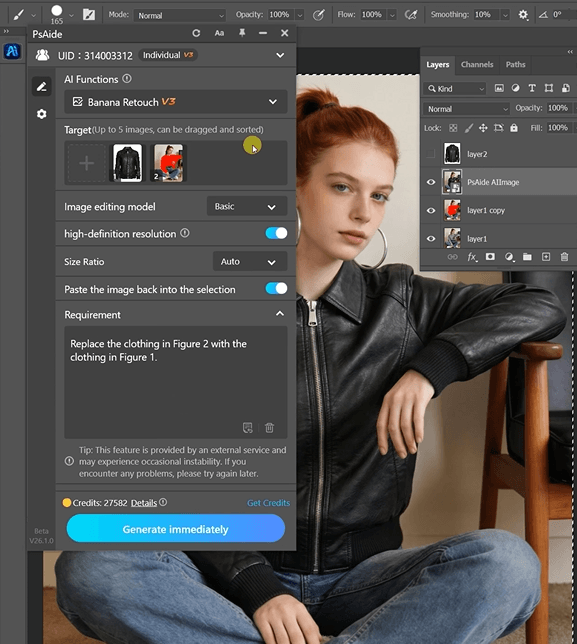Delete layer using Layers panel trash icon
The height and width of the screenshot is (644, 577).
click(564, 257)
